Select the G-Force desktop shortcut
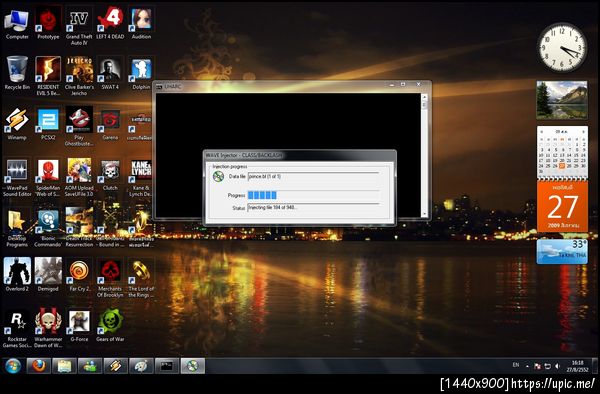600x394 pixels. (x=79, y=326)
